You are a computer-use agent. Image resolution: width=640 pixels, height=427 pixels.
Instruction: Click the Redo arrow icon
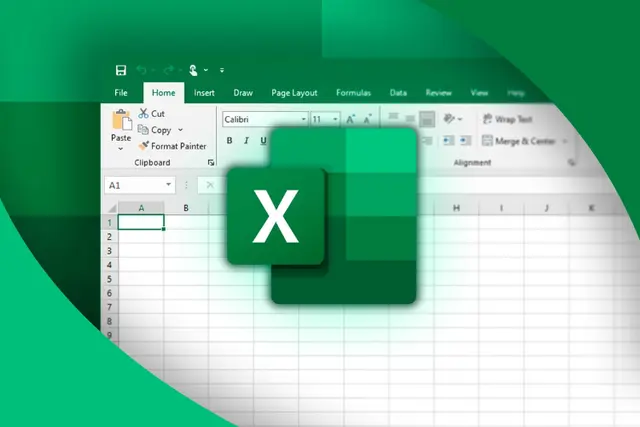(169, 70)
